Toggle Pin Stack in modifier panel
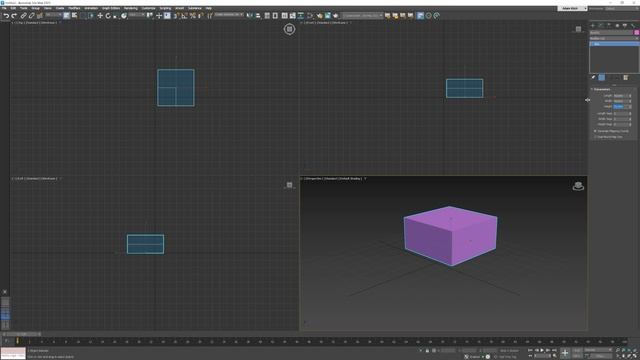 point(593,78)
